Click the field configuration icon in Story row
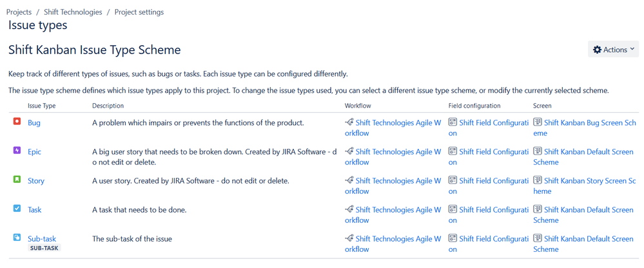644x268 pixels. pos(453,180)
